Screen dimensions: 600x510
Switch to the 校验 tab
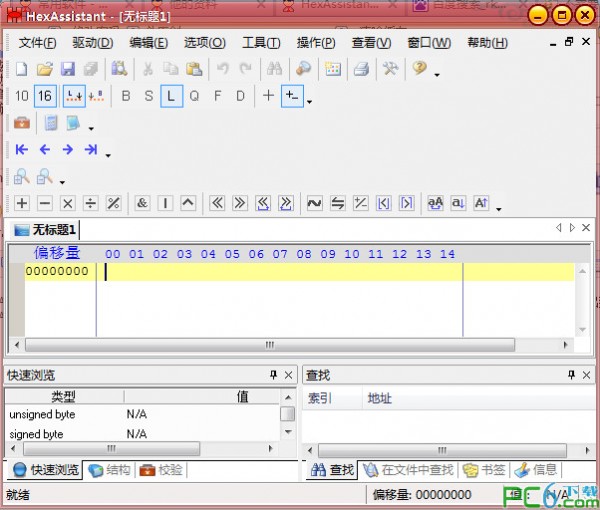161,470
